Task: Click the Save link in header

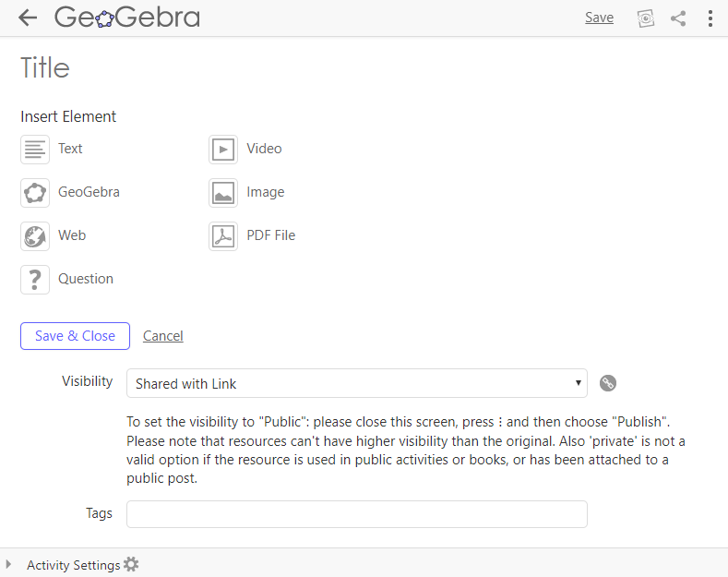Action: point(599,18)
